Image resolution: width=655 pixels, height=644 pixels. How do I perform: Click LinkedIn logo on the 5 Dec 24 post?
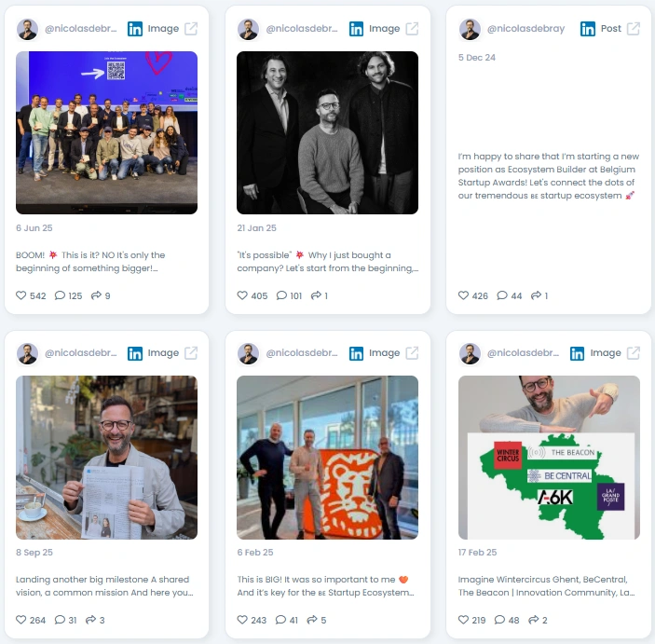pyautogui.click(x=587, y=29)
